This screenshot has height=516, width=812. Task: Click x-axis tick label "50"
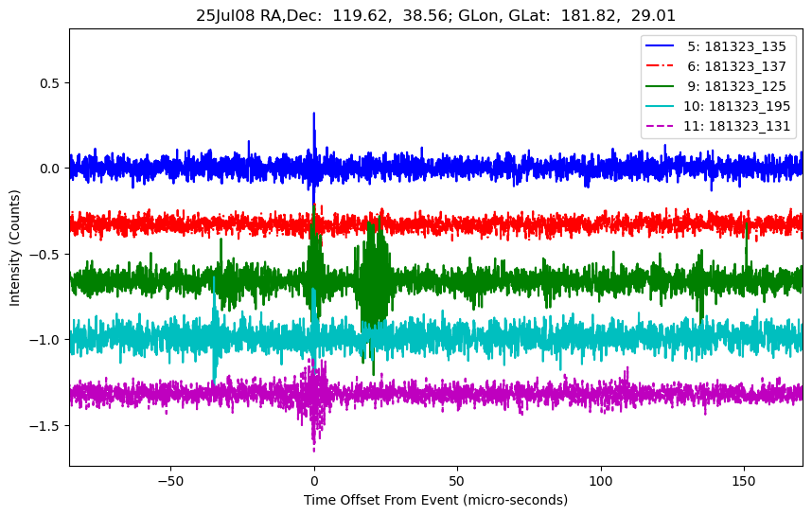(457, 481)
